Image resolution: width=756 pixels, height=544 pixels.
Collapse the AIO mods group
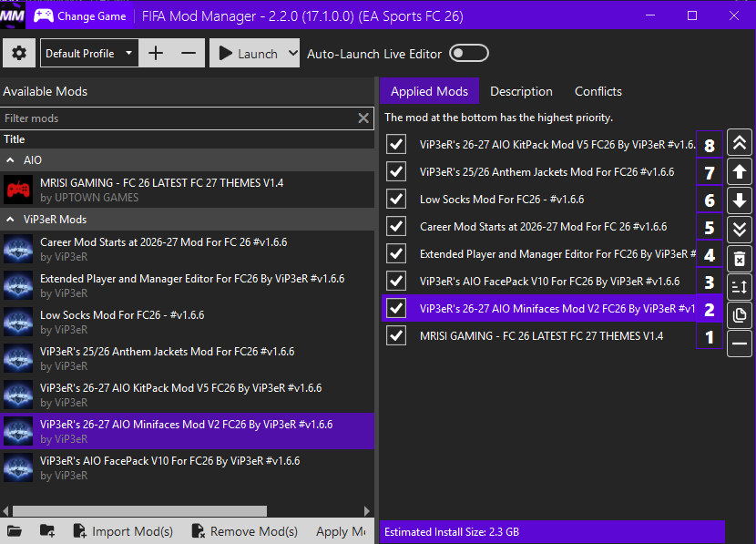coord(10,160)
